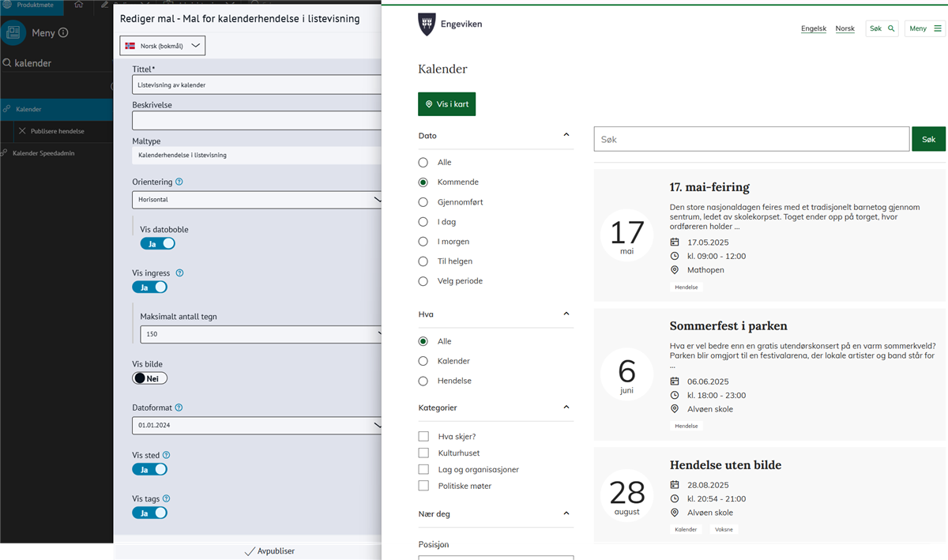948x560 pixels.
Task: Click the info icon beside Meny
Action: 63,33
